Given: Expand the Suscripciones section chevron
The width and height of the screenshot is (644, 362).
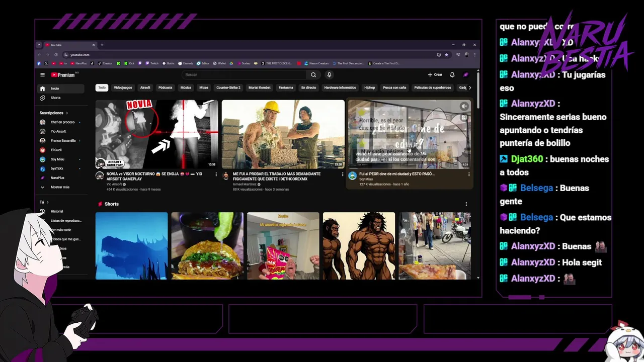Looking at the screenshot, I should [67, 113].
